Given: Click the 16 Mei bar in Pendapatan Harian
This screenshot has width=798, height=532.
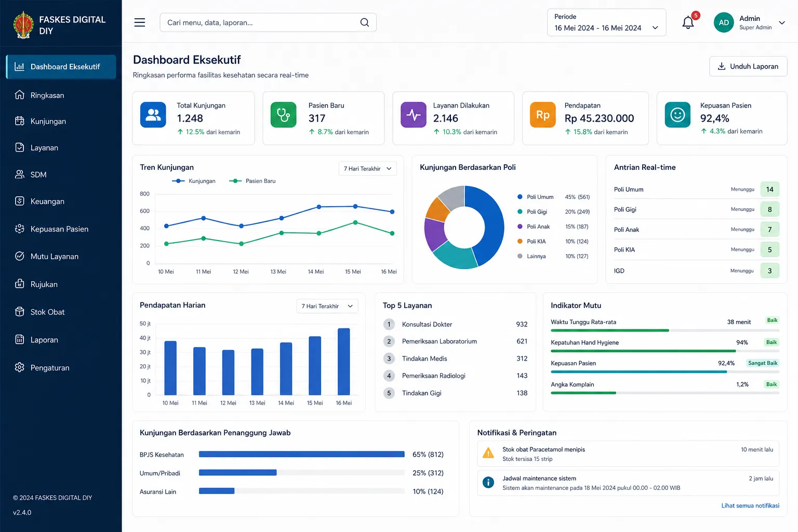Looking at the screenshot, I should point(343,362).
